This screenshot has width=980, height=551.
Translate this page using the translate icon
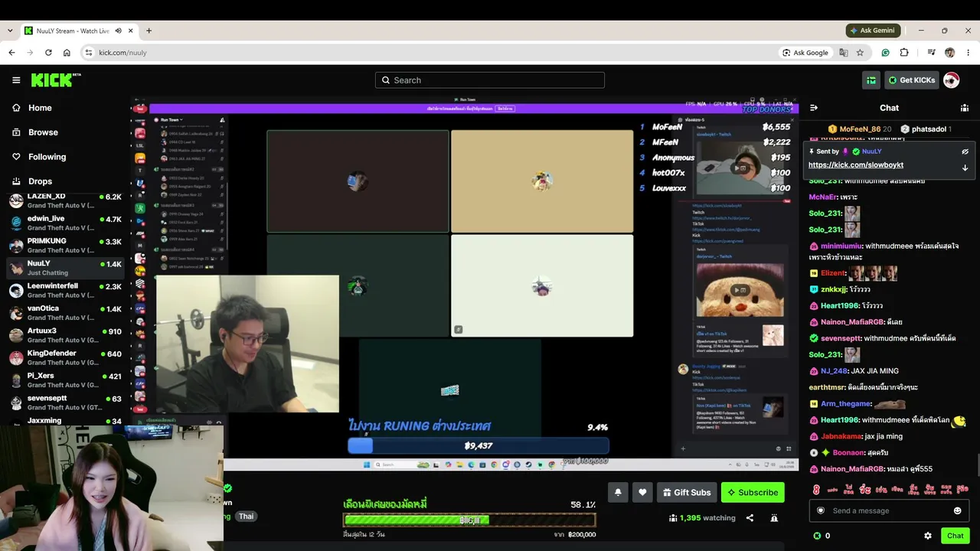click(843, 53)
